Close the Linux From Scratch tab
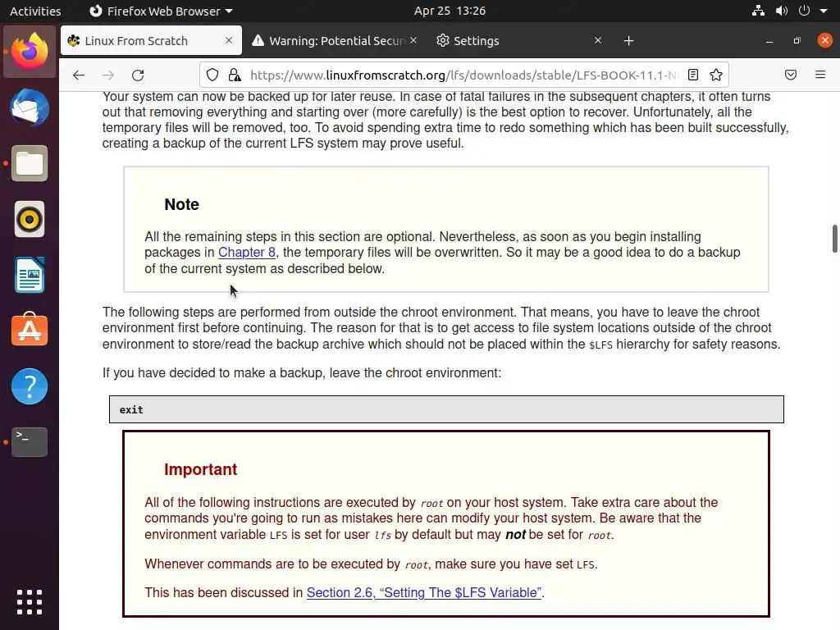The height and width of the screenshot is (630, 840). coord(229,40)
